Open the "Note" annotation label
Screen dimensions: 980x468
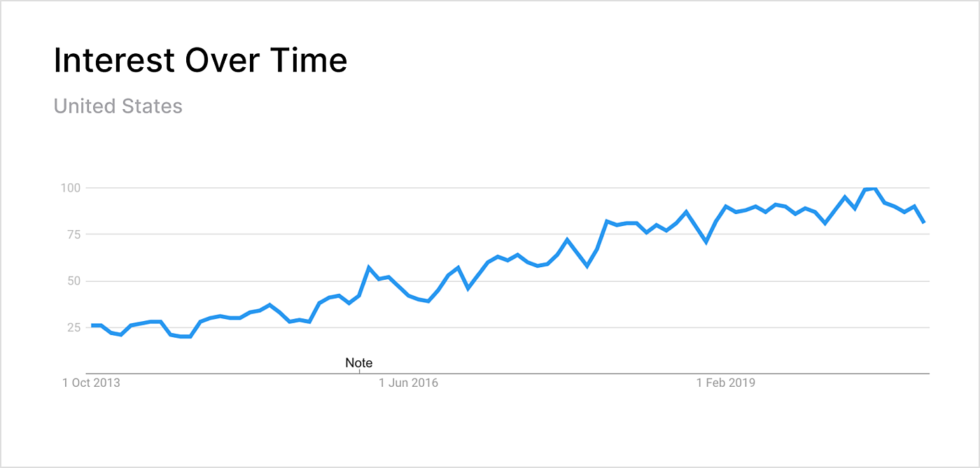point(359,363)
